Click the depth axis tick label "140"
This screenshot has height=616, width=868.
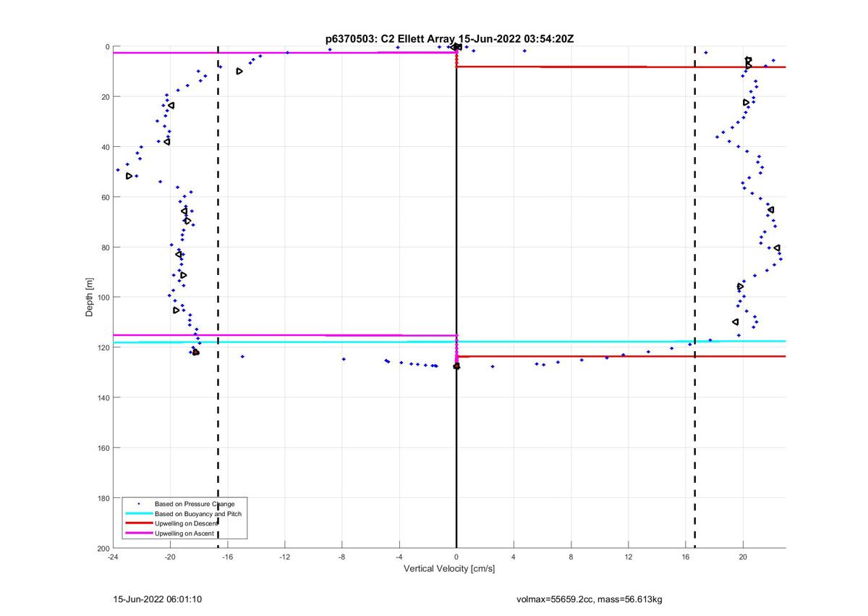coord(103,397)
